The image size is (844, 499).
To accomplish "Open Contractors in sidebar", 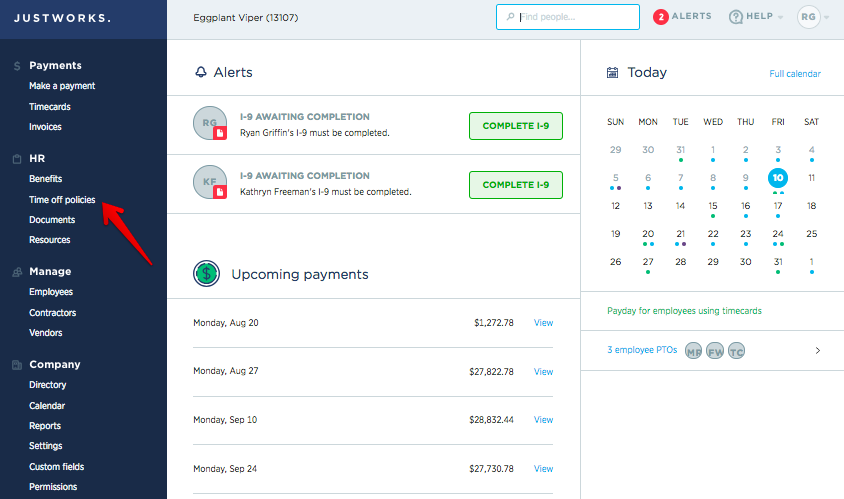I will 52,313.
